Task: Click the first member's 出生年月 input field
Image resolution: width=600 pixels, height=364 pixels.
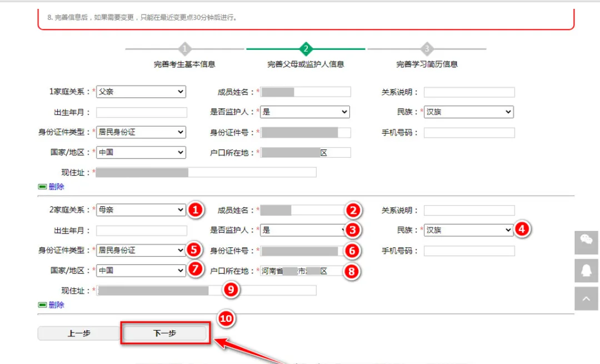Action: pos(141,112)
